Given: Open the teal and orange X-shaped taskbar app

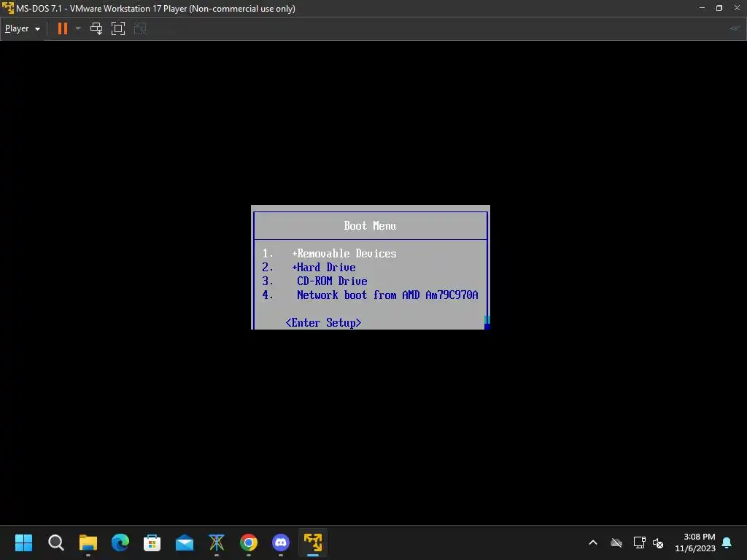Looking at the screenshot, I should point(216,542).
